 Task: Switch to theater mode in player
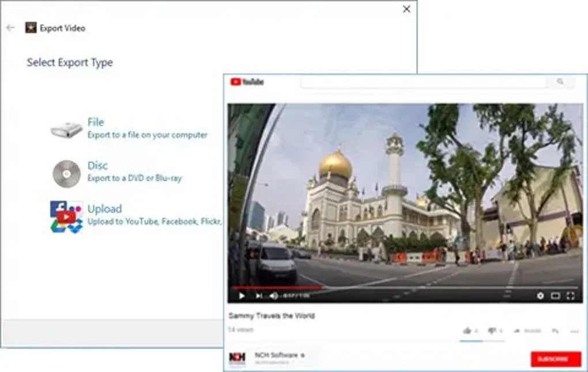click(555, 296)
